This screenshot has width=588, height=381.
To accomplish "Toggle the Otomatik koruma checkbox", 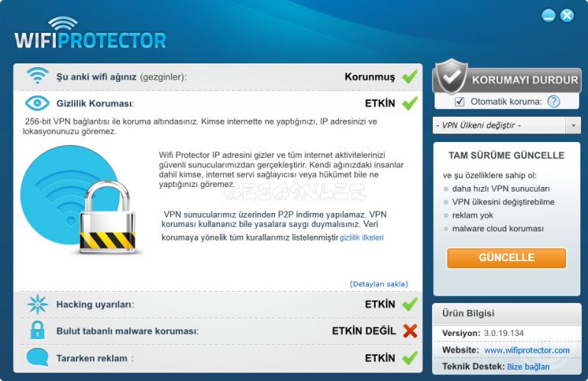I will [x=459, y=102].
